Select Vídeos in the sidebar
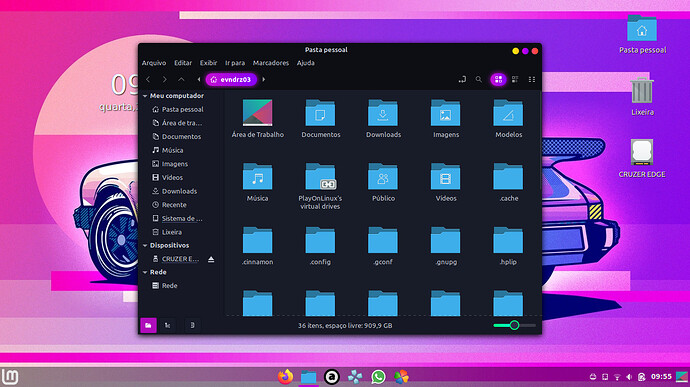 pyautogui.click(x=167, y=178)
